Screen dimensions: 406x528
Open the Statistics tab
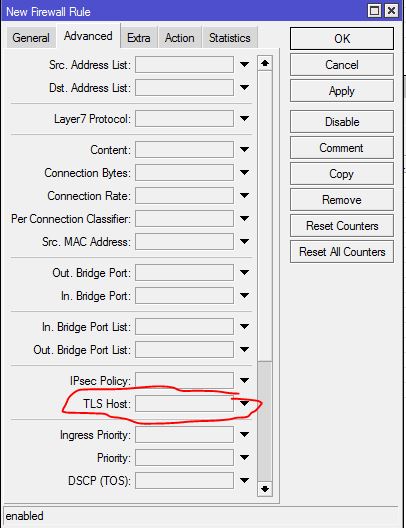click(230, 38)
